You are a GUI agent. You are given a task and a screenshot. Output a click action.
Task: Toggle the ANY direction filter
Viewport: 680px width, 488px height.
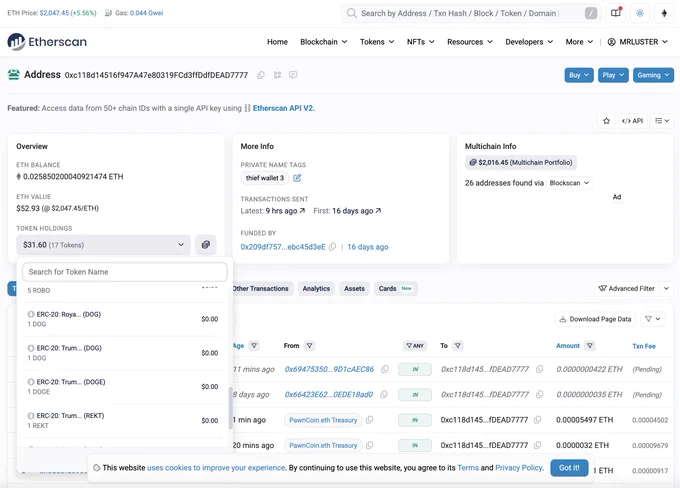click(415, 346)
